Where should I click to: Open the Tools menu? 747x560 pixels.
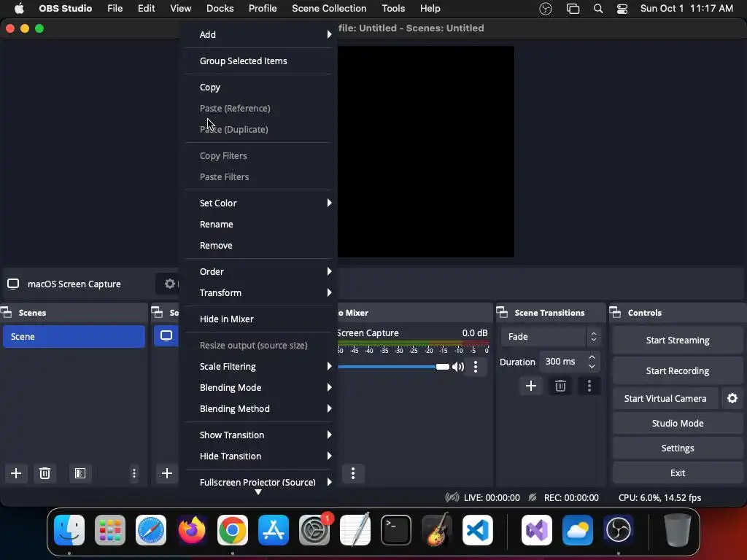coord(393,9)
